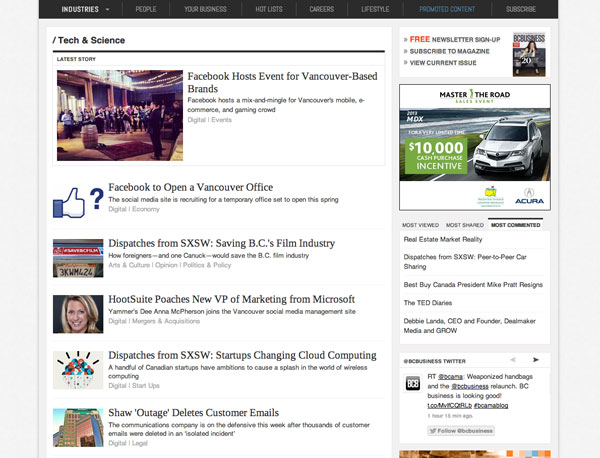
Task: Open Shaw 'Outage' Deletes Customer Emails
Action: 194,412
